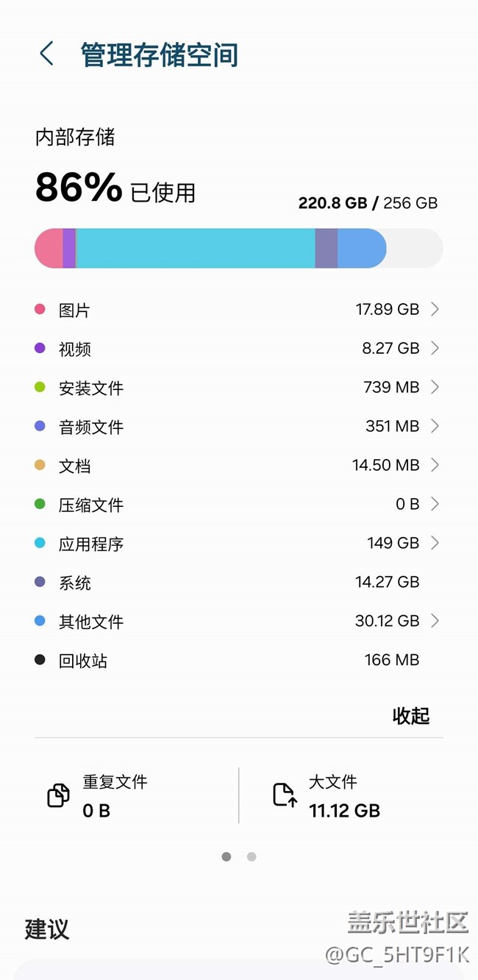Tap the black dot beside 回收站
Screen dimensions: 478x980
40,660
